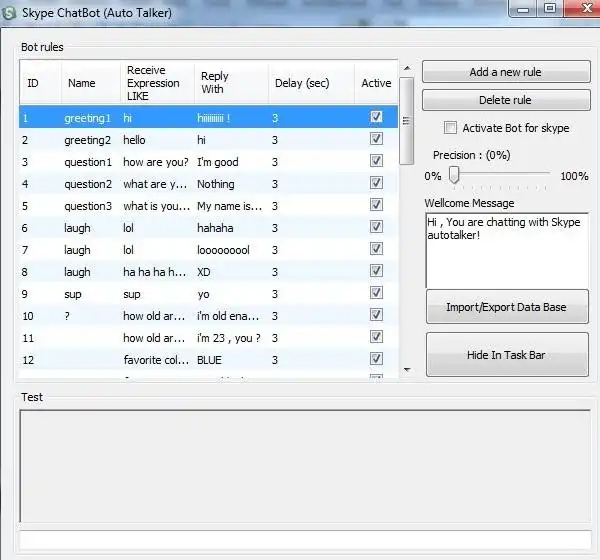This screenshot has width=600, height=560.
Task: Uncheck Active for greeting1 rule
Action: point(376,117)
